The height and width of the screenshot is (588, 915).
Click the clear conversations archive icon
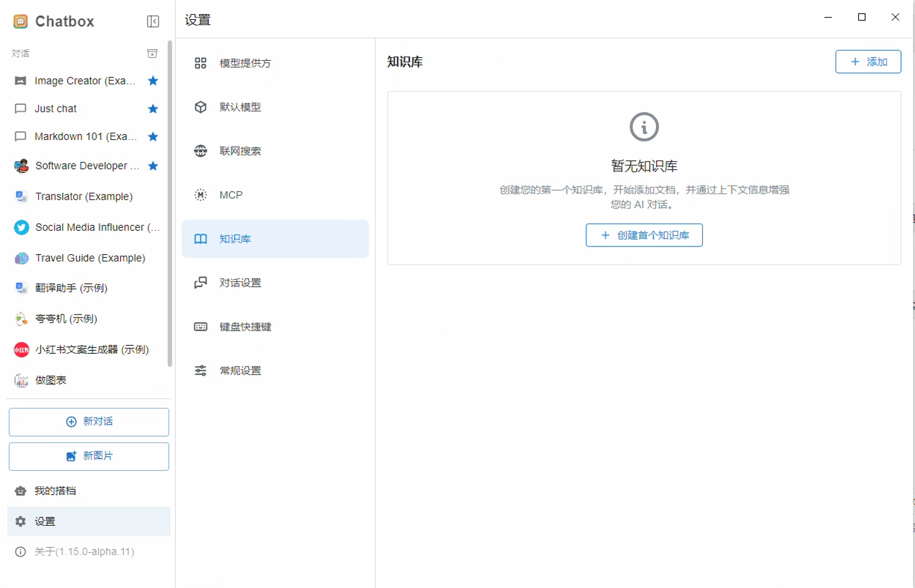(152, 54)
